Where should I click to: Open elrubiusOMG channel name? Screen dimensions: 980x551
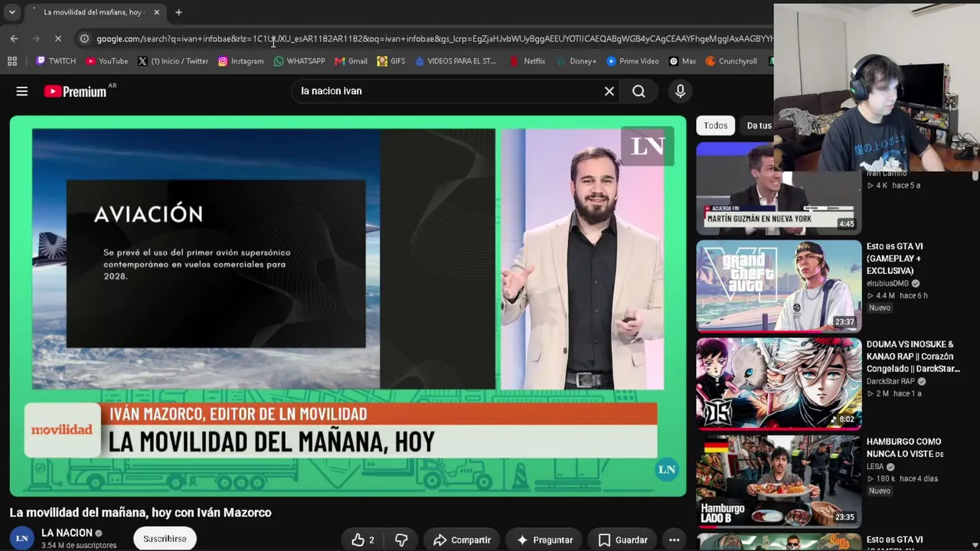(x=888, y=283)
